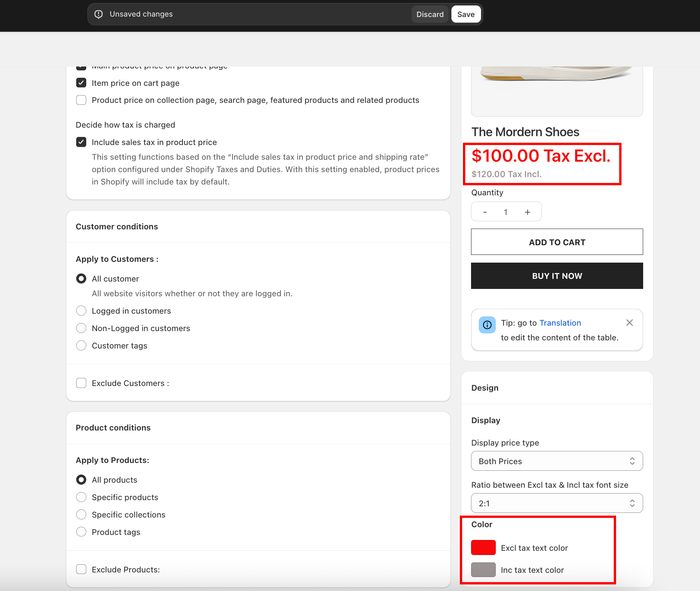Uncheck Item price on cart page
The width and height of the screenshot is (700, 591).
81,83
